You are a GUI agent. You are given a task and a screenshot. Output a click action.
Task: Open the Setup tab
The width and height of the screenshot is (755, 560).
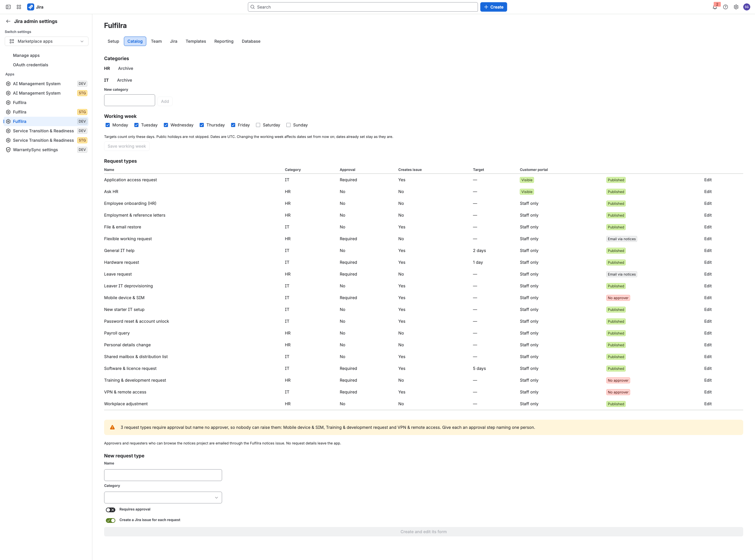[x=113, y=41]
